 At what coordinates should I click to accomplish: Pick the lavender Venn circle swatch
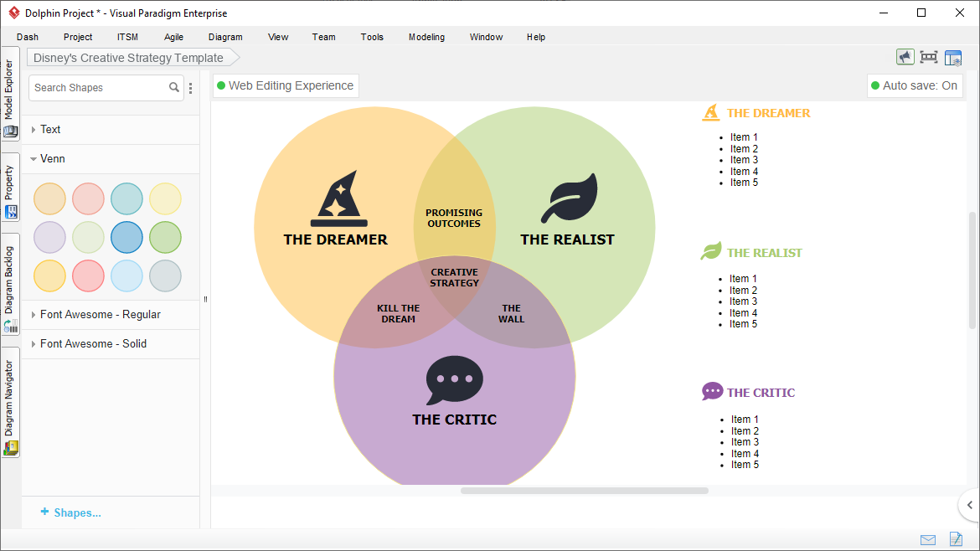pos(49,237)
